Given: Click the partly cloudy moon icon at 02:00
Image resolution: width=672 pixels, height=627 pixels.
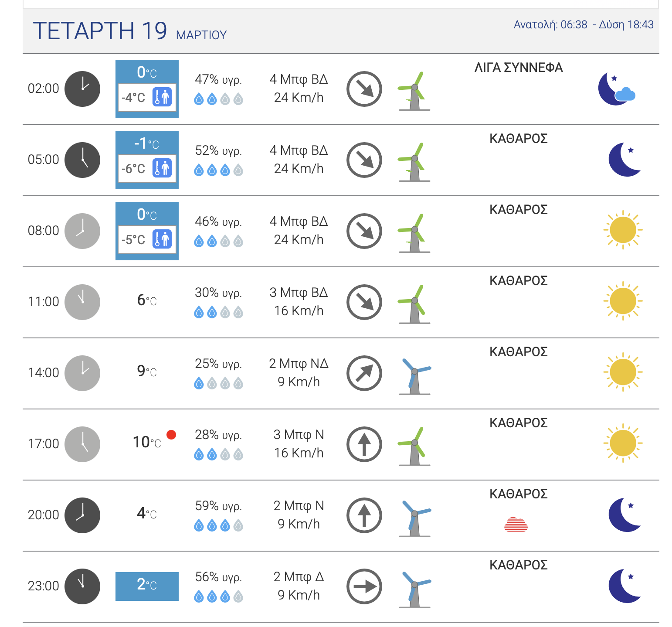Looking at the screenshot, I should click(x=616, y=89).
